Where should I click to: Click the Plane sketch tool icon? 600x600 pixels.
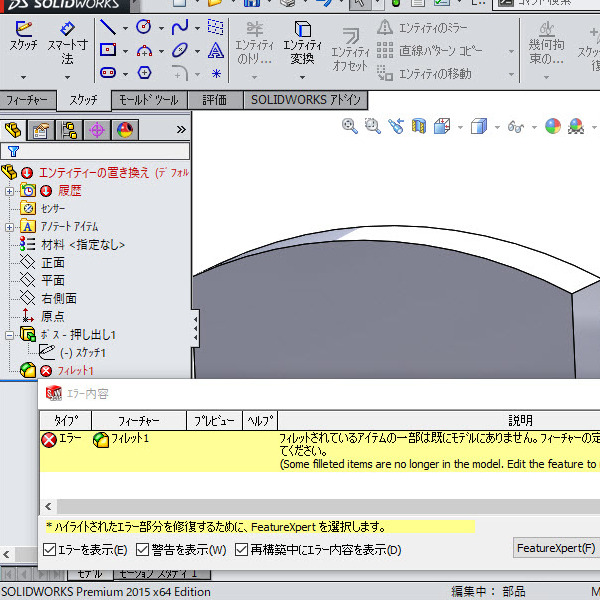(215, 27)
